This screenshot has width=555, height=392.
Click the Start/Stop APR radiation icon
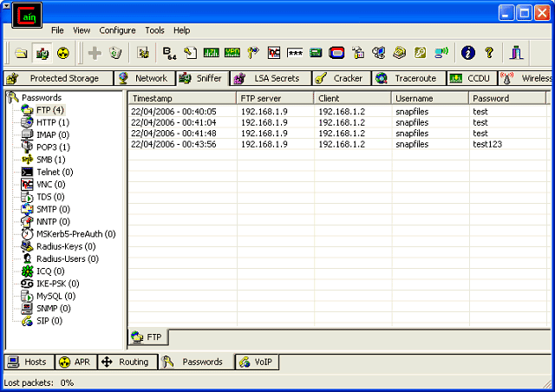[62, 53]
